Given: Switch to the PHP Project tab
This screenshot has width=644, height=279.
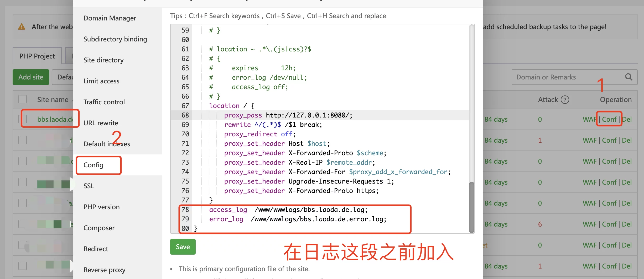Looking at the screenshot, I should point(37,56).
